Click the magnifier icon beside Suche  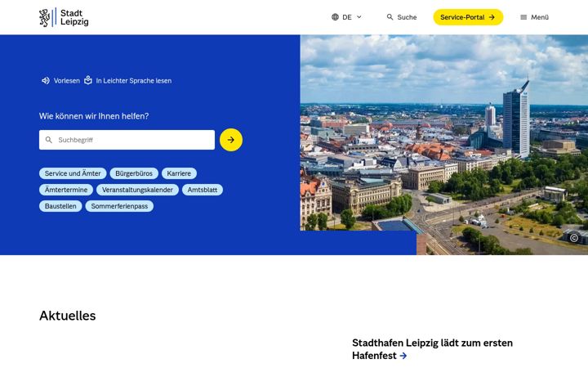click(x=390, y=17)
